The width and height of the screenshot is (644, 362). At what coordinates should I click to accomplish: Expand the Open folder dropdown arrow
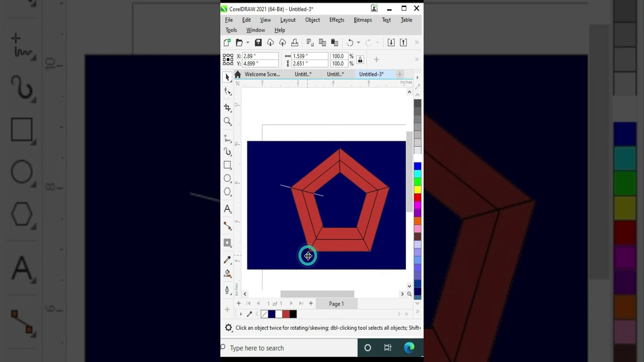(248, 43)
